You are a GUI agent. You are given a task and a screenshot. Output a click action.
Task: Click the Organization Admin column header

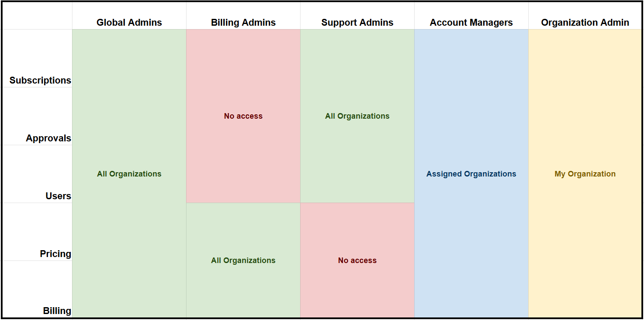(585, 23)
